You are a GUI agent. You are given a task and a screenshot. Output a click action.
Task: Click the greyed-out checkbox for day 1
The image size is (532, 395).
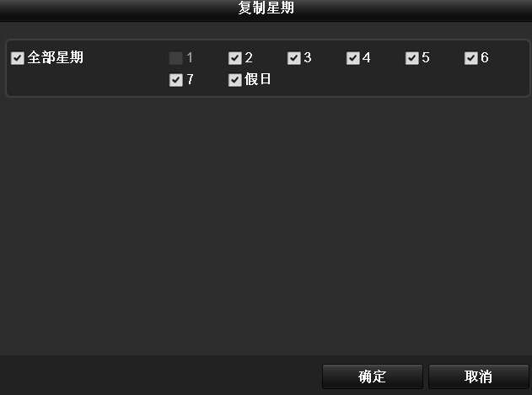point(175,58)
